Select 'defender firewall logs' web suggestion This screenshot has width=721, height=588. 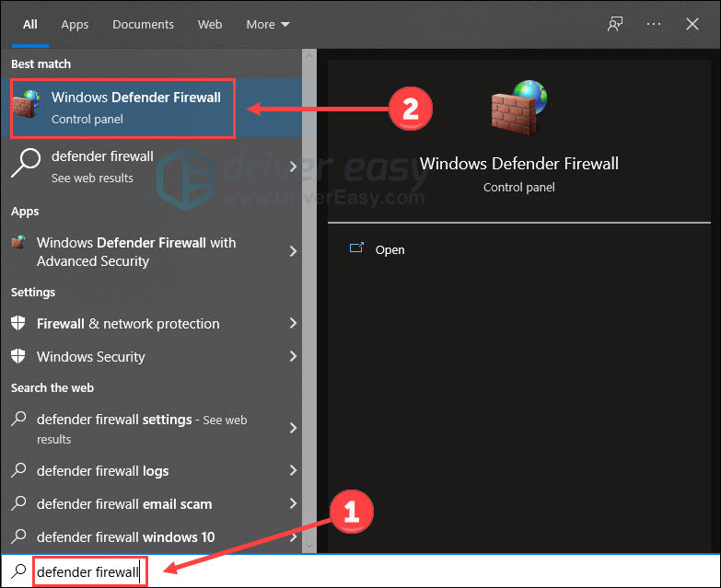click(x=102, y=471)
